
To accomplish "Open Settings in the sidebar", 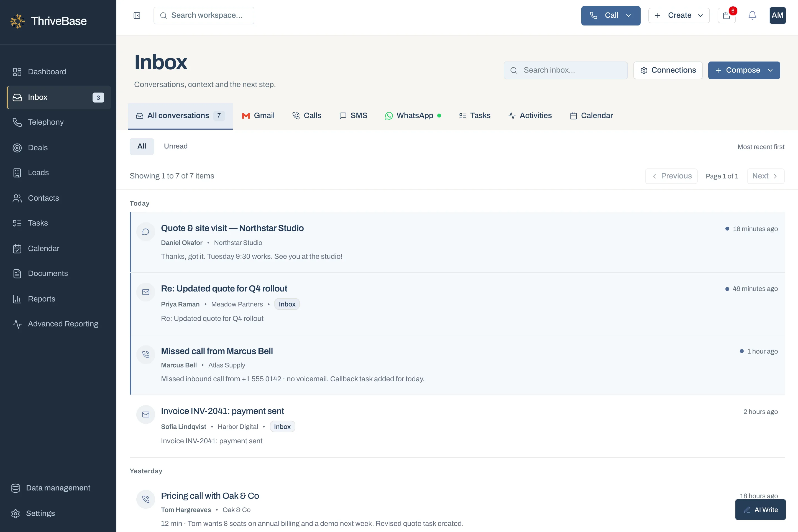I will [x=58, y=513].
